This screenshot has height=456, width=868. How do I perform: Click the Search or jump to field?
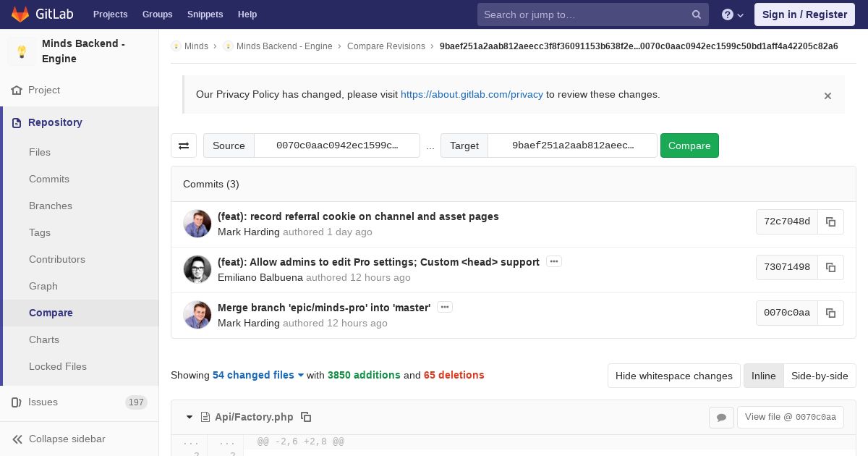(x=583, y=14)
